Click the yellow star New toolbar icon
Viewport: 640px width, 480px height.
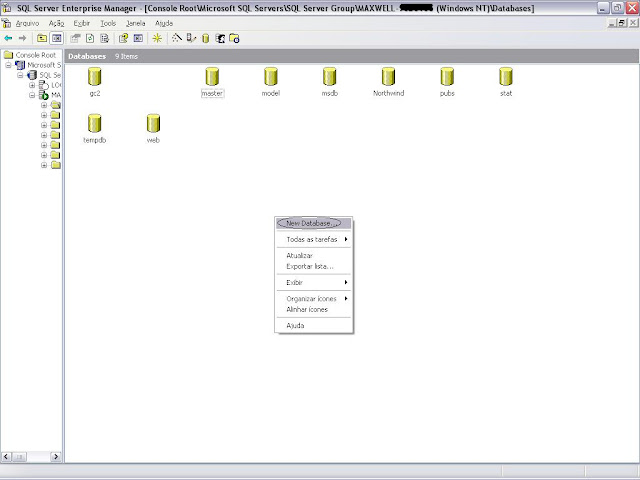point(157,38)
